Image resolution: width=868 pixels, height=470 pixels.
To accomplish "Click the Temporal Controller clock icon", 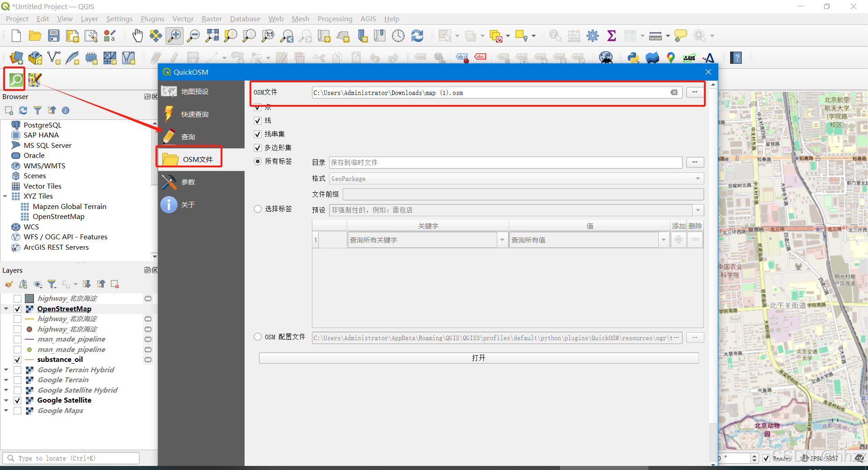I will (x=398, y=36).
